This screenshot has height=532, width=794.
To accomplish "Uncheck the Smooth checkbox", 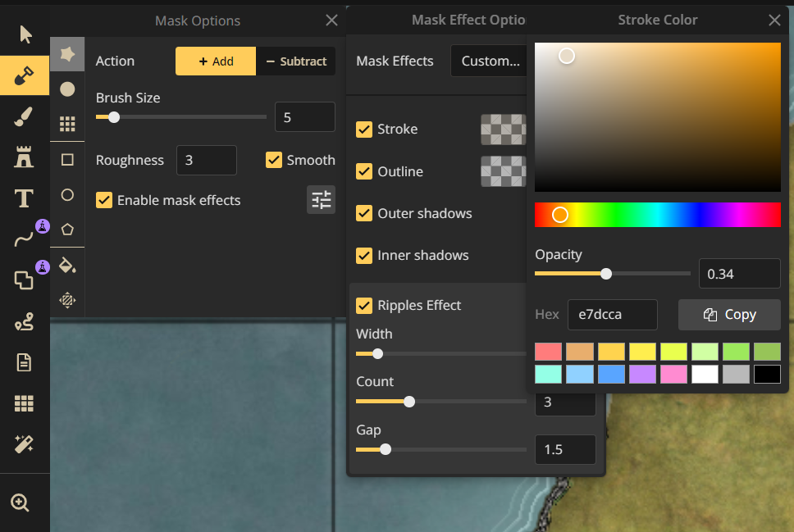I will [274, 160].
